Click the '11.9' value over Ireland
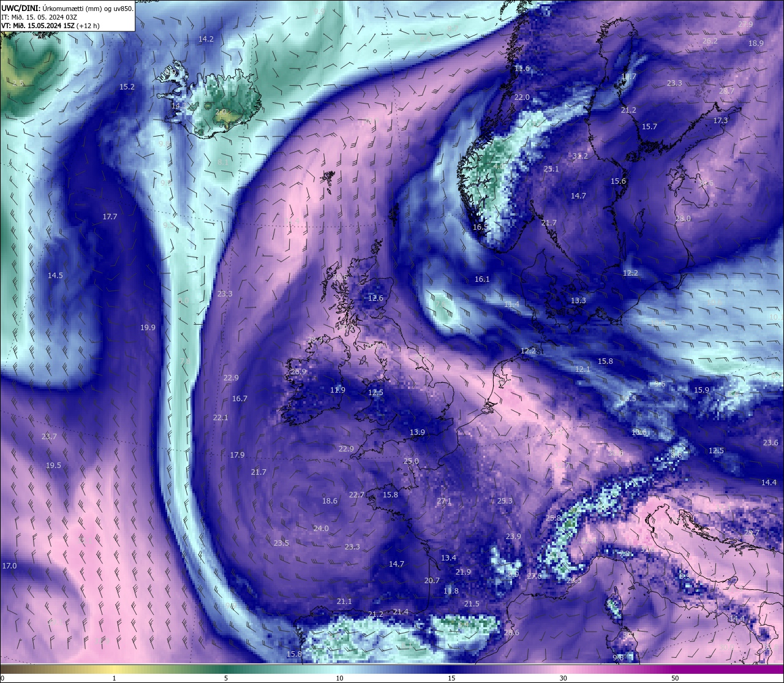This screenshot has width=784, height=683. pyautogui.click(x=337, y=390)
